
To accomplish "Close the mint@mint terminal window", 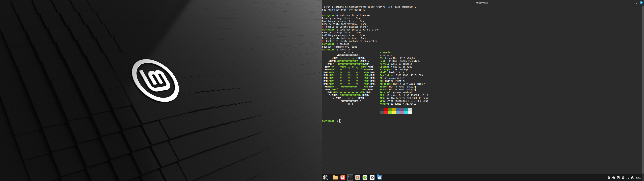I will pyautogui.click(x=641, y=3).
